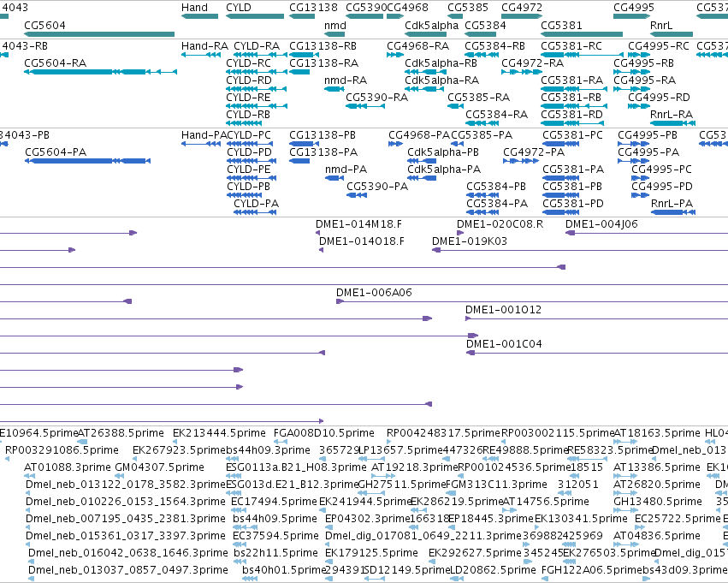
Task: Click protein CG5381-PD label
Action: click(573, 204)
